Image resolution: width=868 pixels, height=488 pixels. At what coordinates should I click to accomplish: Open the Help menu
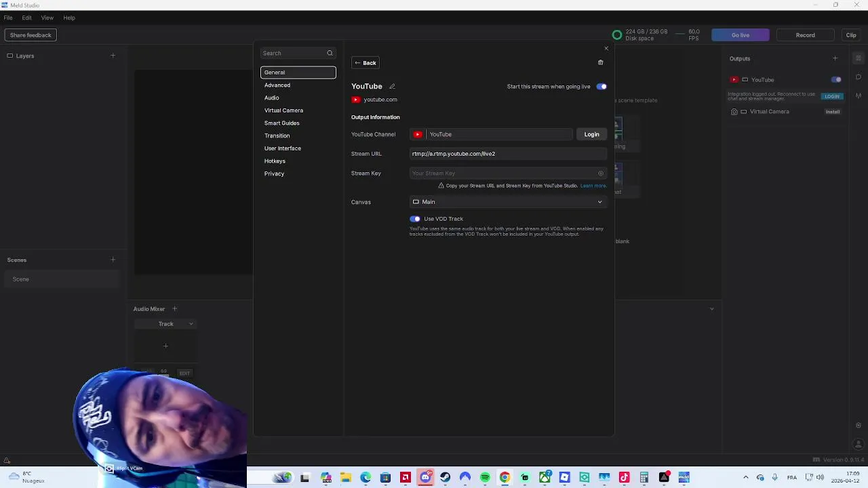click(x=69, y=18)
